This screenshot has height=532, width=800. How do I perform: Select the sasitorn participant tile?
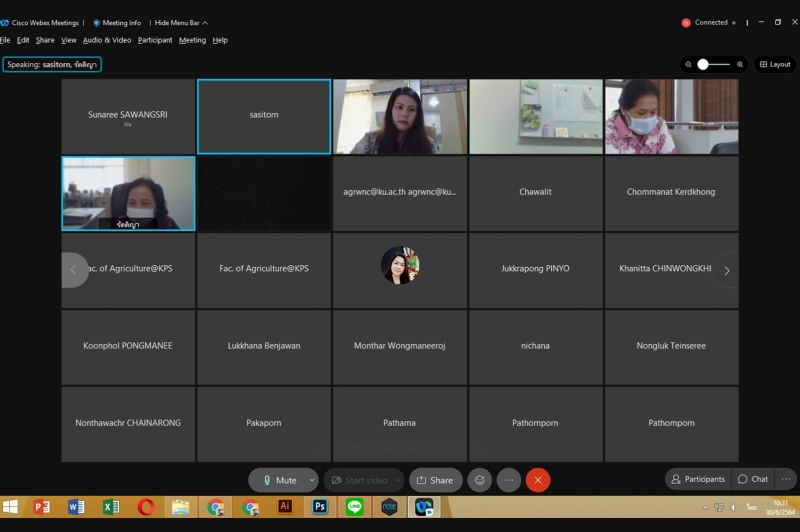coord(264,116)
